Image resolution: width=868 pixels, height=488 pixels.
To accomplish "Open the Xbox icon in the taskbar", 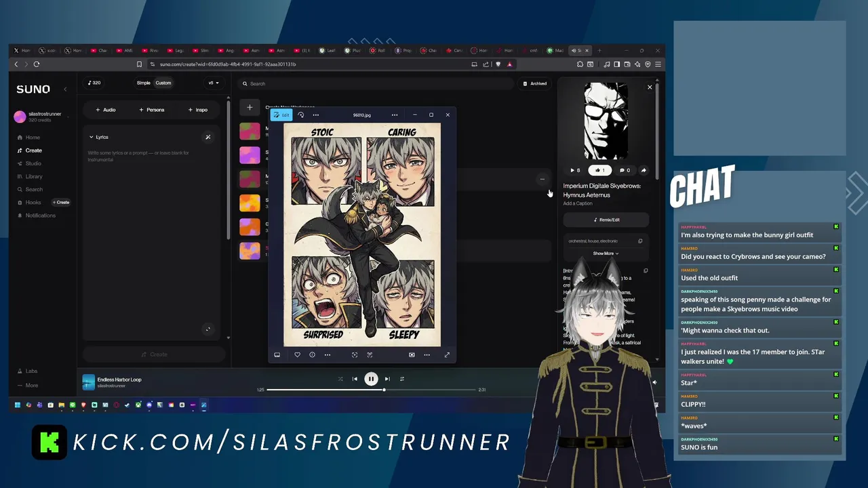I will coord(138,405).
